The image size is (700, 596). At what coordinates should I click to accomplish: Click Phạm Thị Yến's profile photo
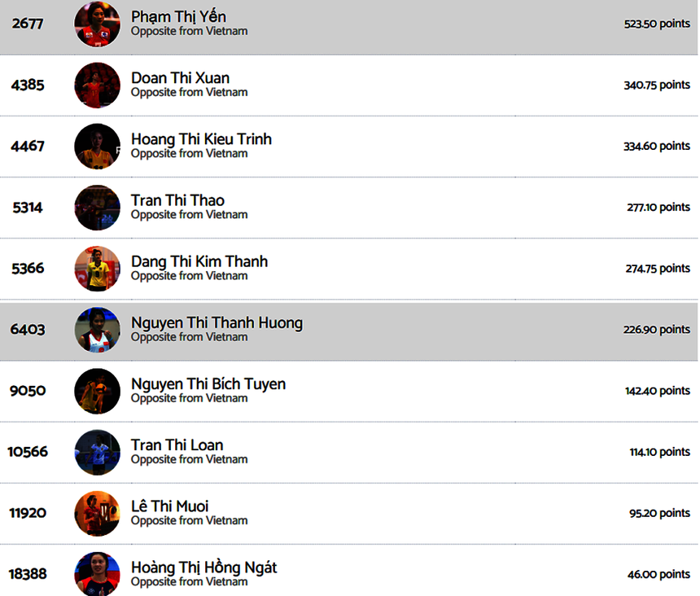tap(97, 24)
